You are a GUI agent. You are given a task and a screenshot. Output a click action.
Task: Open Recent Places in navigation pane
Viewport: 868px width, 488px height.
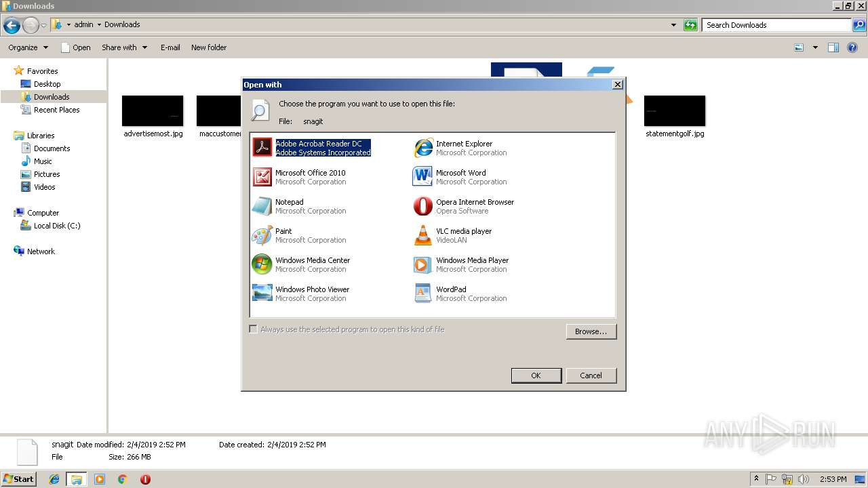tap(56, 110)
